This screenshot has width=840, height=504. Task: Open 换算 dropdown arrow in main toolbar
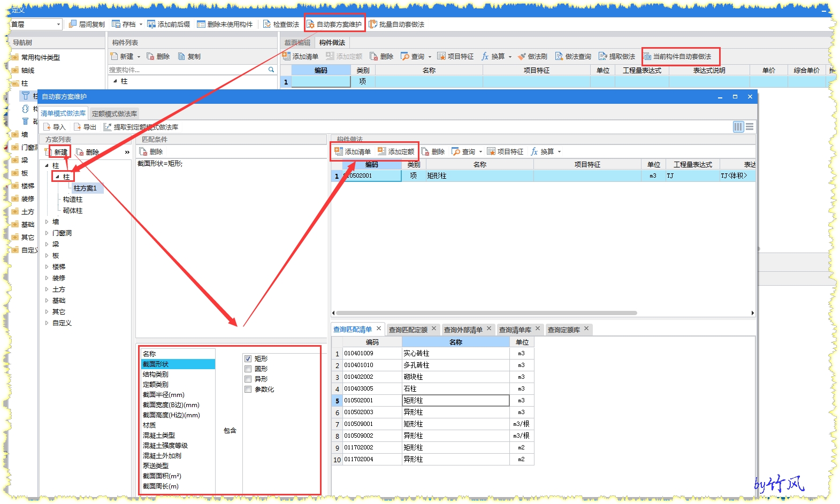(510, 56)
